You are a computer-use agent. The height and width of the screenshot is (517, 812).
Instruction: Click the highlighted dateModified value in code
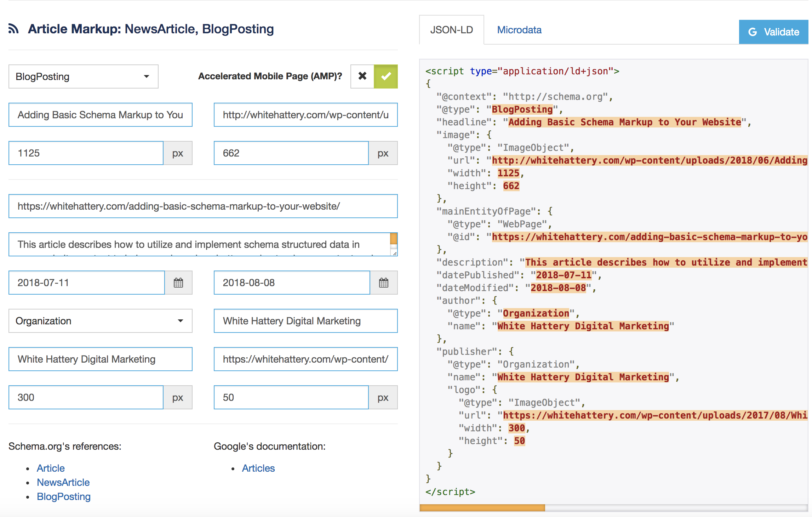[x=558, y=288]
